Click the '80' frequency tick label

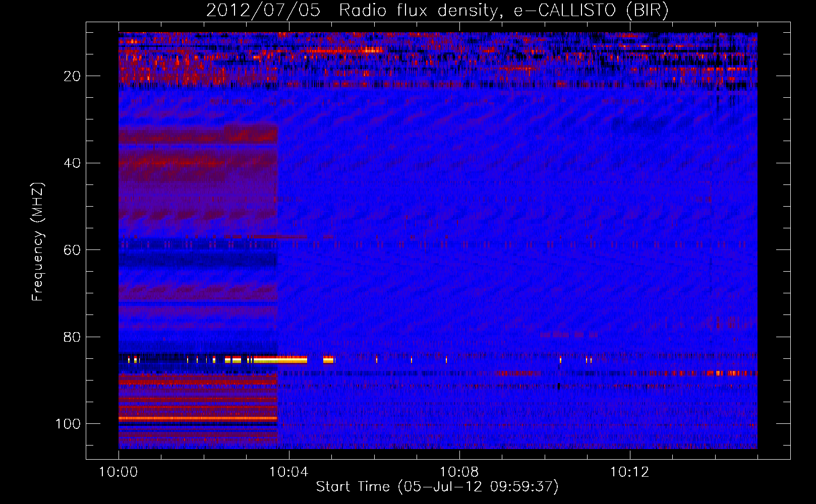point(73,337)
